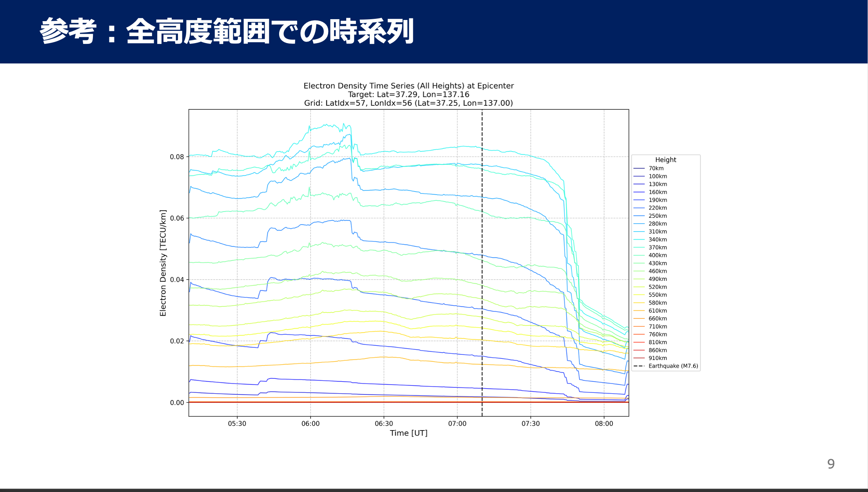Select the 580km legend entry
The width and height of the screenshot is (868, 492).
[x=657, y=303]
